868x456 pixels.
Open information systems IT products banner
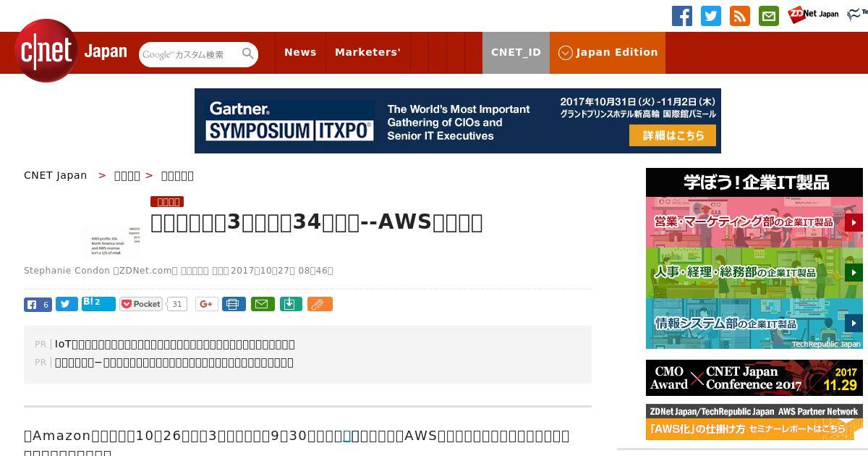point(754,324)
